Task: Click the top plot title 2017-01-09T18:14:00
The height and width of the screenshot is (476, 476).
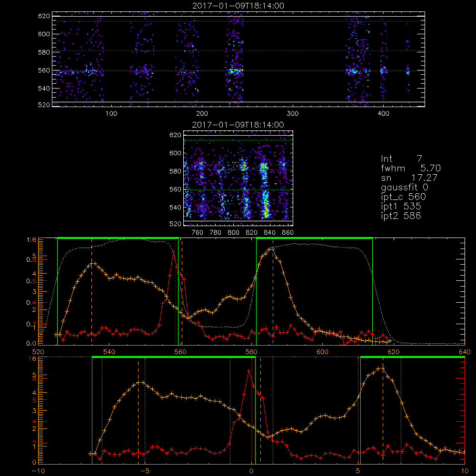Action: (x=238, y=6)
